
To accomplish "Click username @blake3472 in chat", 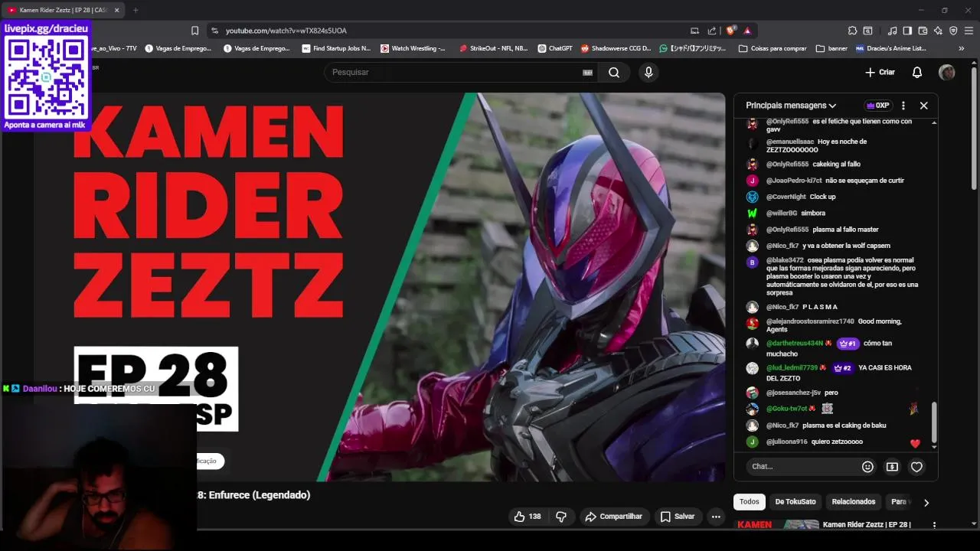I will [785, 260].
